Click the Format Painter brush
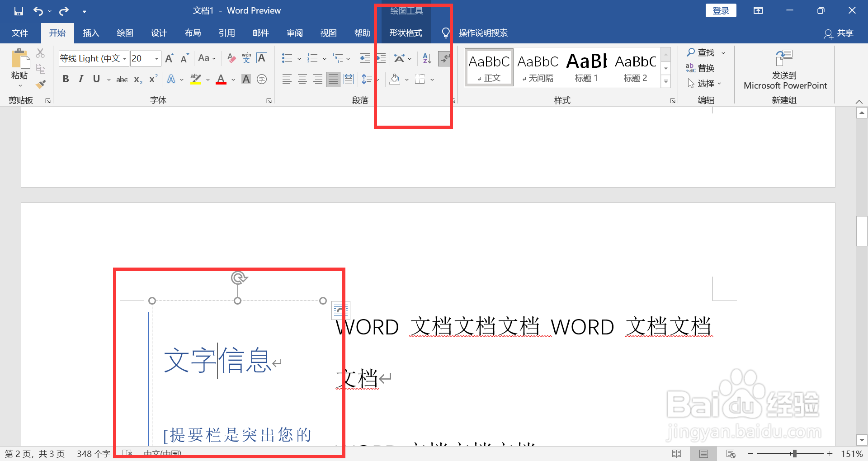The image size is (868, 461). (x=41, y=84)
